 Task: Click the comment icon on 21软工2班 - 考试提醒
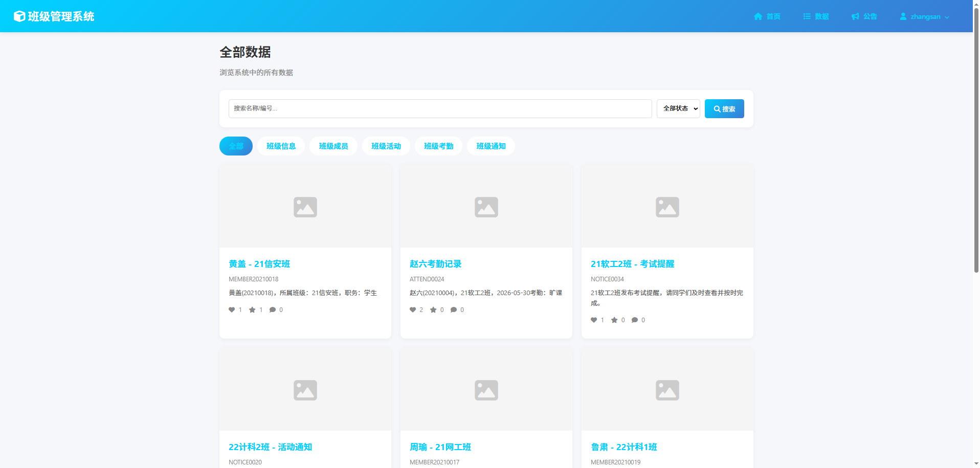coord(635,320)
